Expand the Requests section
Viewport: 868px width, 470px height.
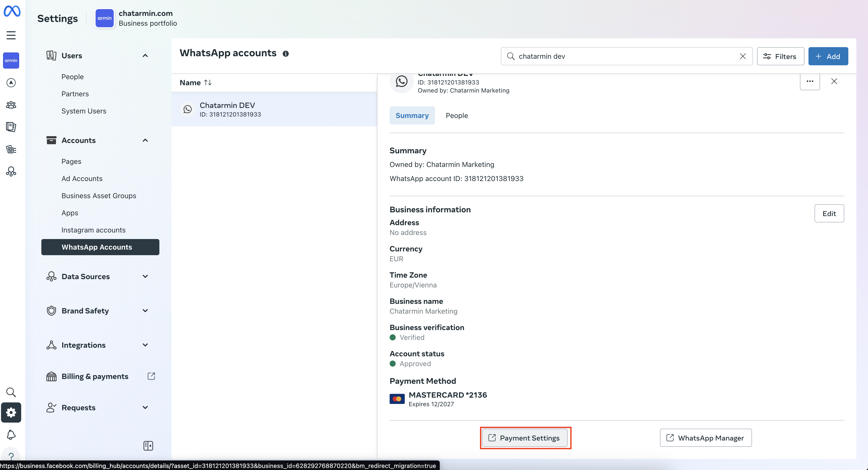pyautogui.click(x=145, y=407)
